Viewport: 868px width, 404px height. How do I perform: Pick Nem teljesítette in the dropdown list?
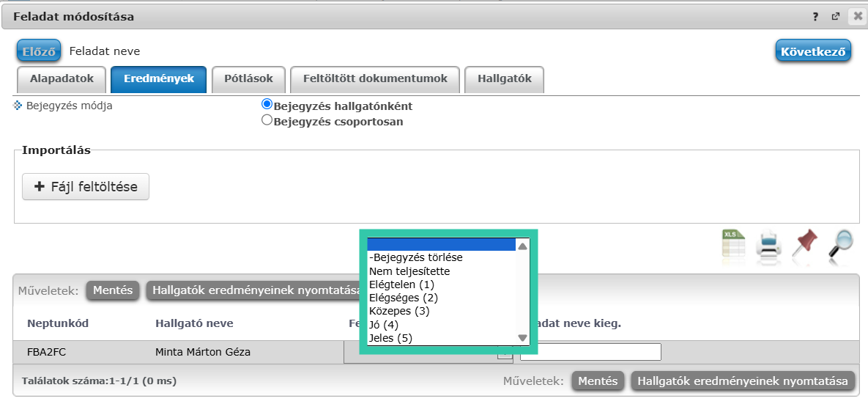click(x=409, y=271)
